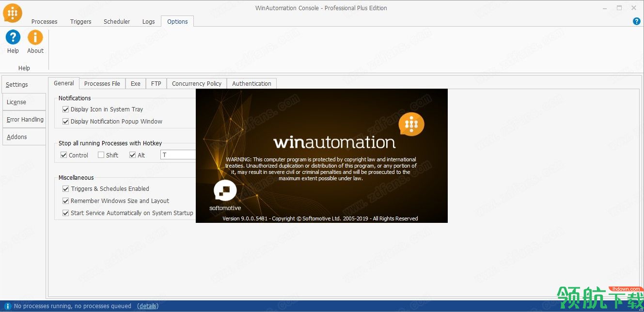This screenshot has height=312, width=644.
Task: Toggle Triggers & Schedules Enabled
Action: [66, 189]
